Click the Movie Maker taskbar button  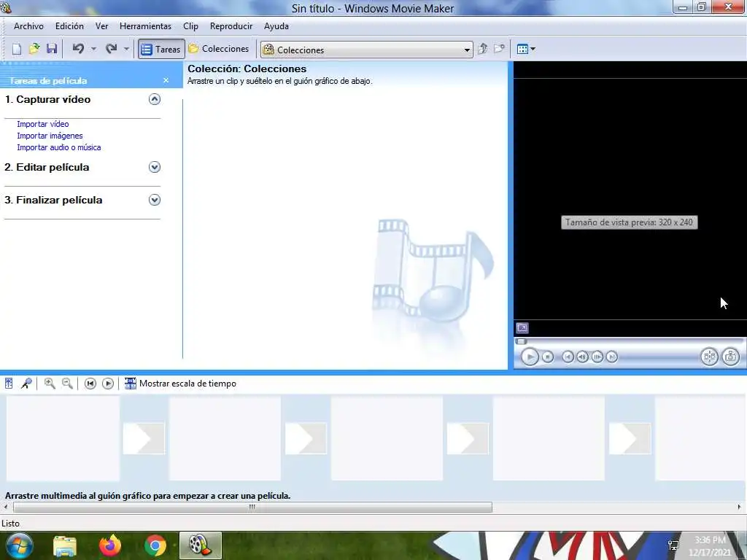(x=201, y=545)
